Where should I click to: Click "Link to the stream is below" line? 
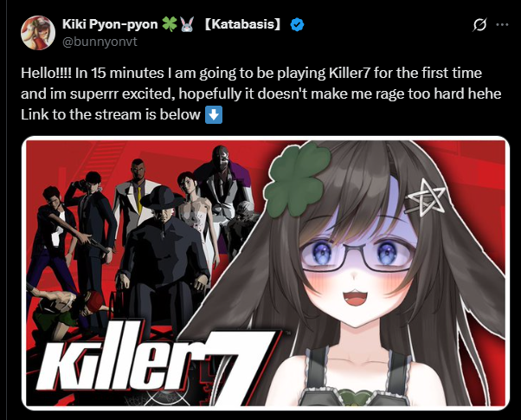(x=111, y=114)
